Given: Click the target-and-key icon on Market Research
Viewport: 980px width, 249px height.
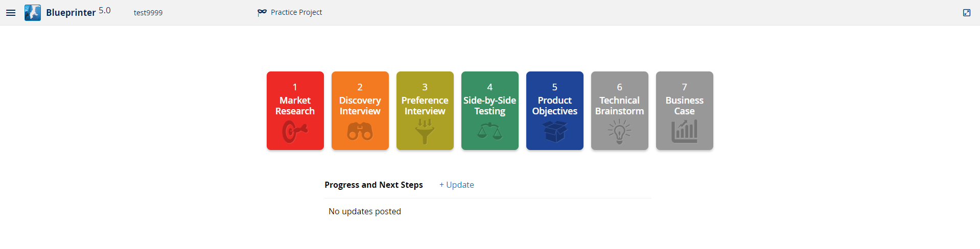Looking at the screenshot, I should click(295, 132).
